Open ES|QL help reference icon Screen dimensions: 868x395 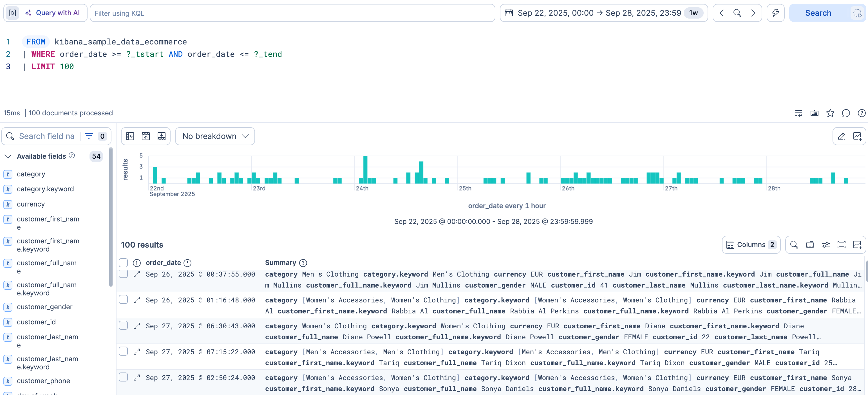[x=862, y=113]
